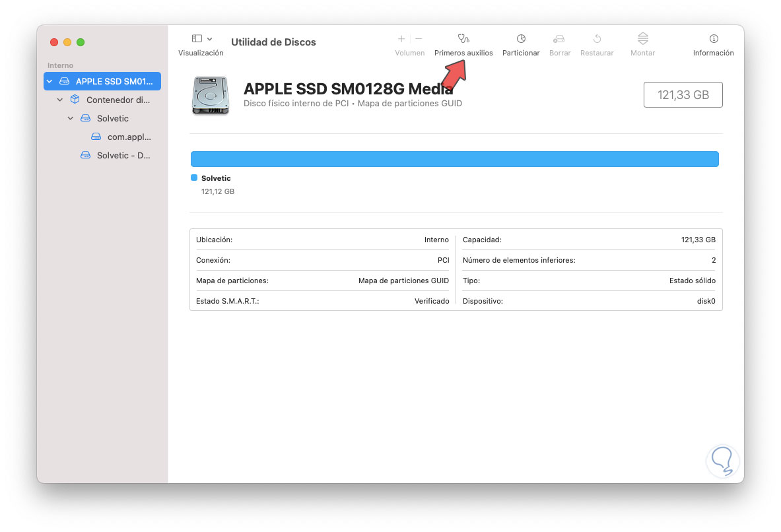Run Primeros auxilios stethoscope icon
781x532 pixels.
point(463,39)
